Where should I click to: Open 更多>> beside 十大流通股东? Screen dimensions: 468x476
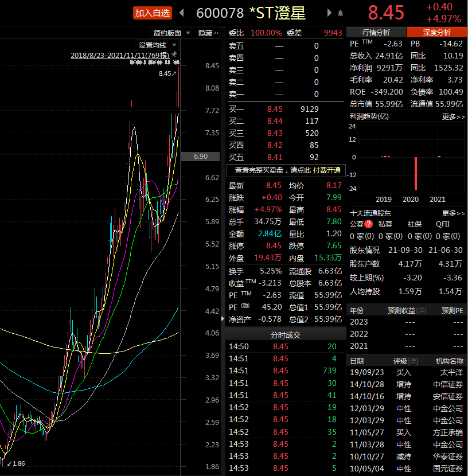(453, 213)
